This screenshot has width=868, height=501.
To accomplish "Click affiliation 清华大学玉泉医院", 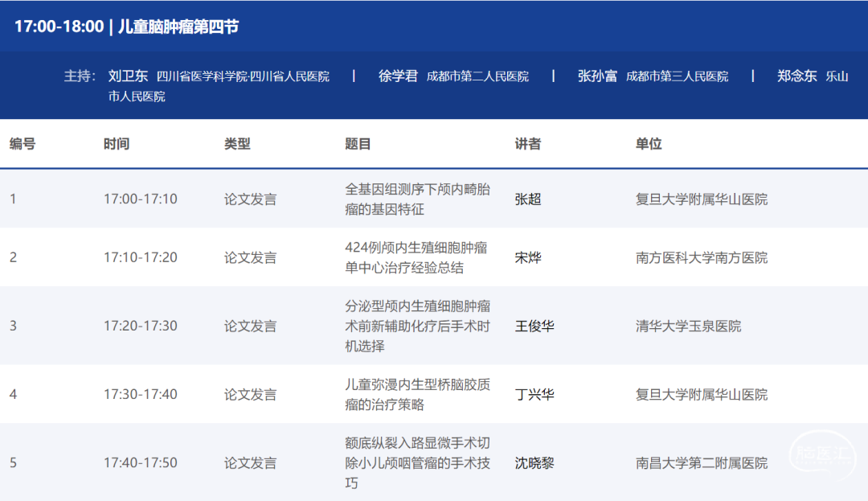I will [x=688, y=326].
